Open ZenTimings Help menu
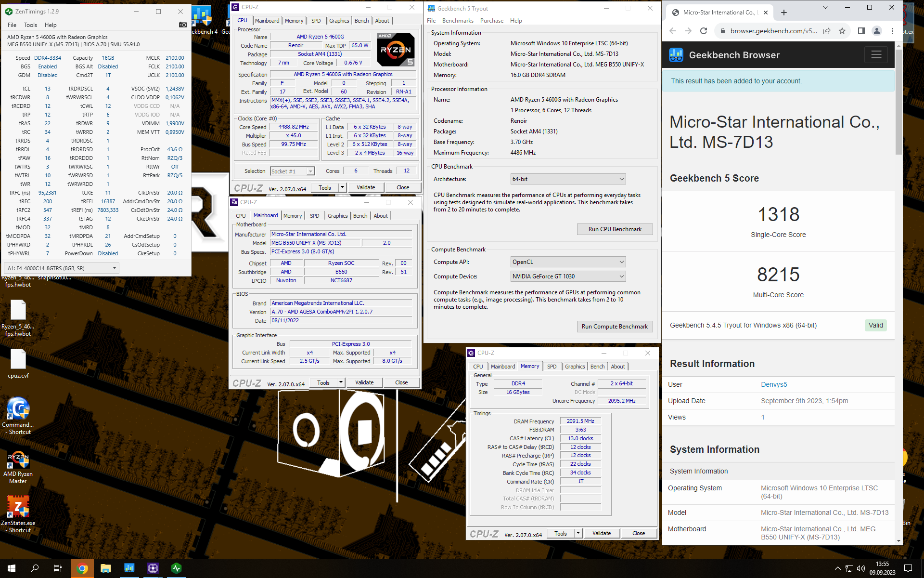The image size is (924, 578). tap(51, 25)
